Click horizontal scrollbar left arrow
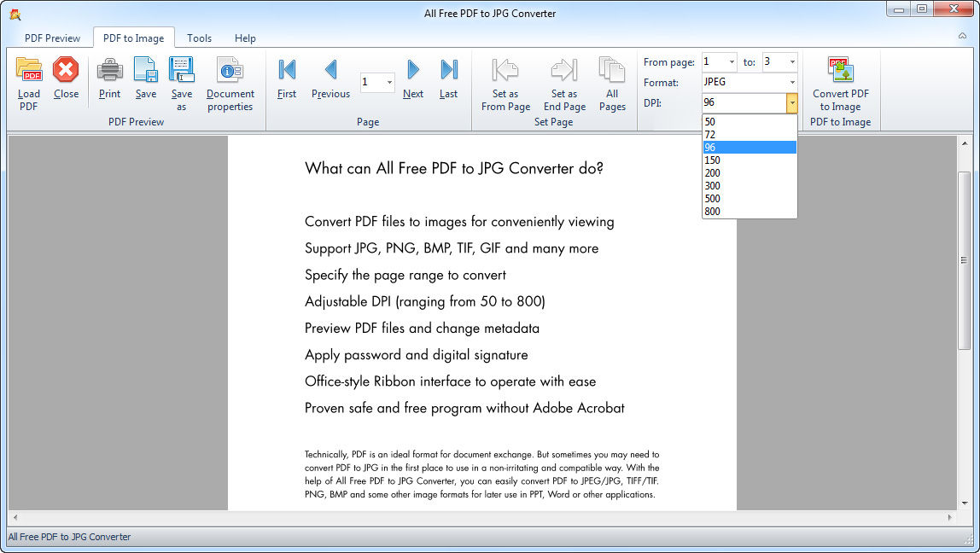This screenshot has height=553, width=980. pyautogui.click(x=15, y=517)
